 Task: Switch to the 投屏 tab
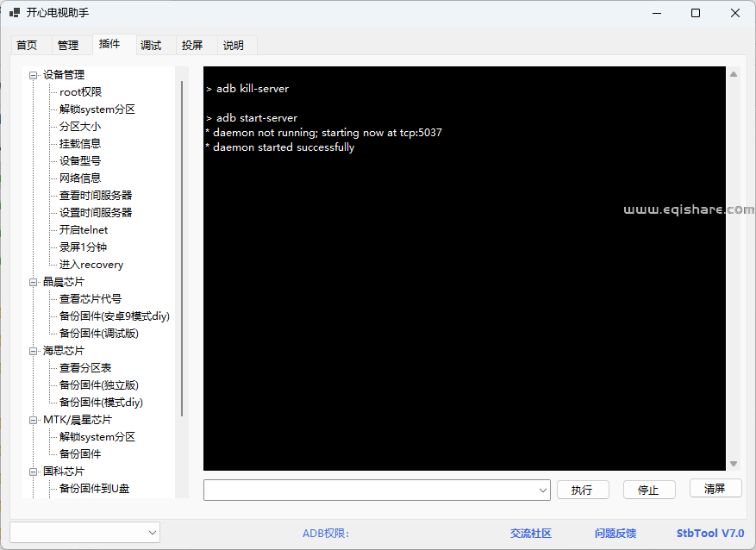click(x=194, y=45)
